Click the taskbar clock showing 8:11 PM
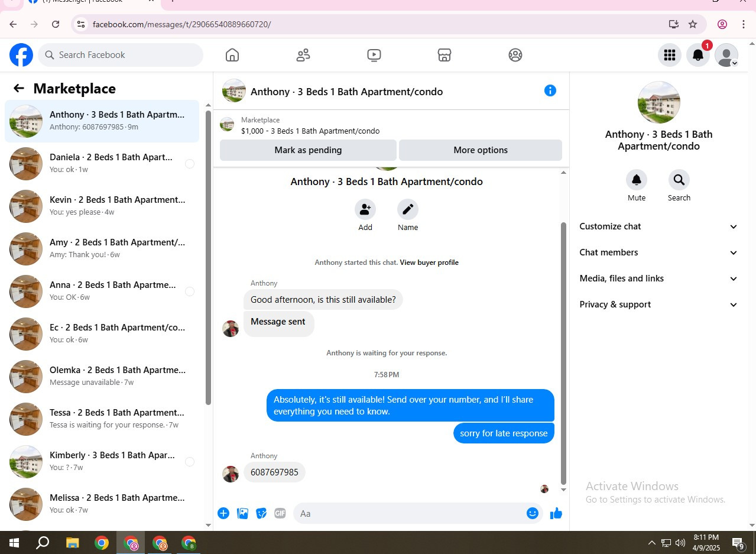Screen dimensions: 756x554 pyautogui.click(x=706, y=543)
